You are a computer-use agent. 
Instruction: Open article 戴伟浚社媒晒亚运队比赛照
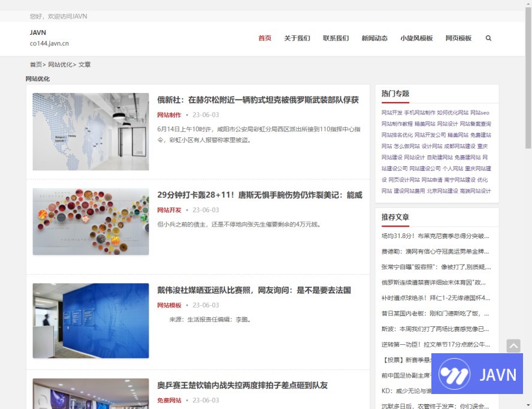point(254,290)
